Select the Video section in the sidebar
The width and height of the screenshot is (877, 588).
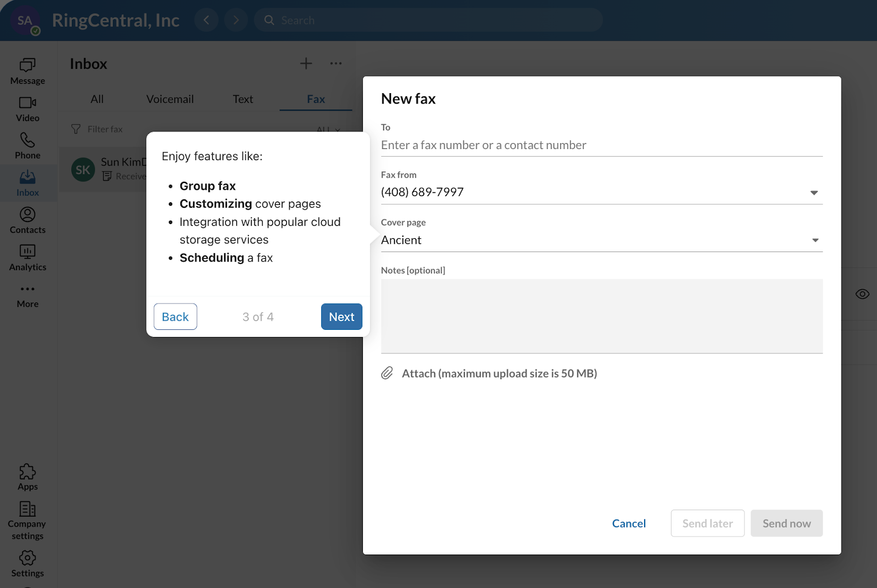[27, 108]
